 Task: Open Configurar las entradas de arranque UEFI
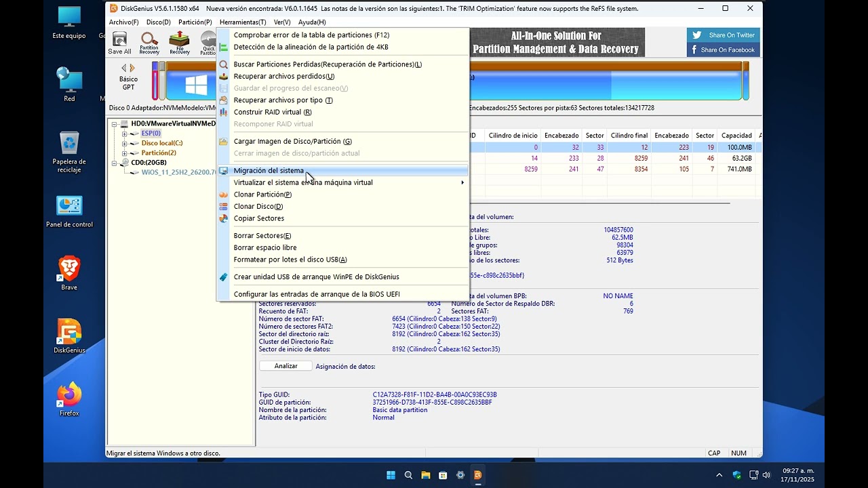342,294
